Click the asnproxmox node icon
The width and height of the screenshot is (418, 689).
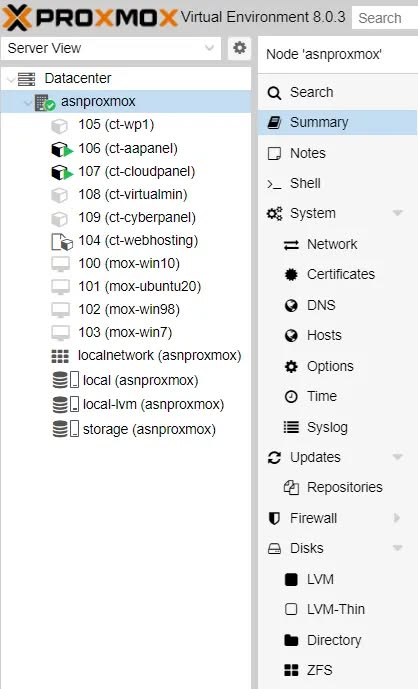coord(44,102)
